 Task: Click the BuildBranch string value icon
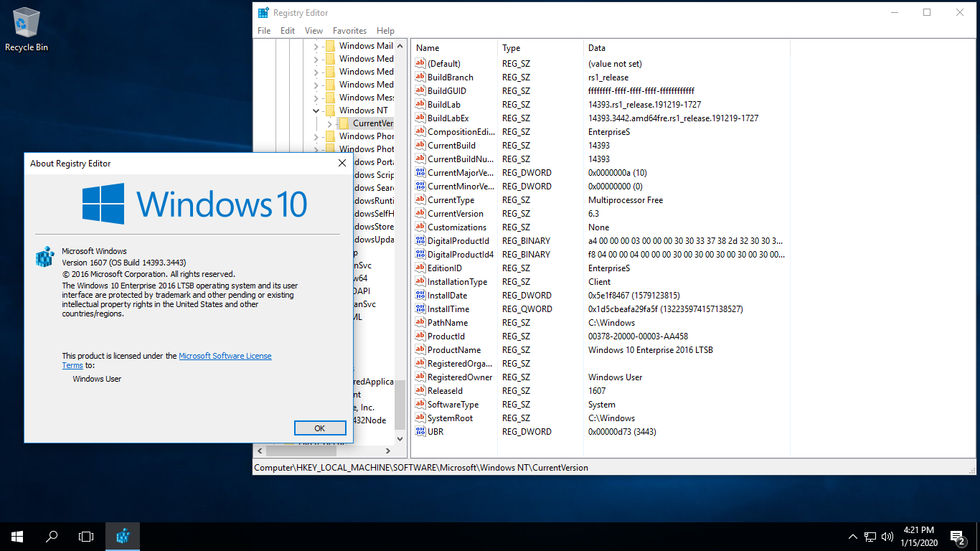tap(420, 77)
